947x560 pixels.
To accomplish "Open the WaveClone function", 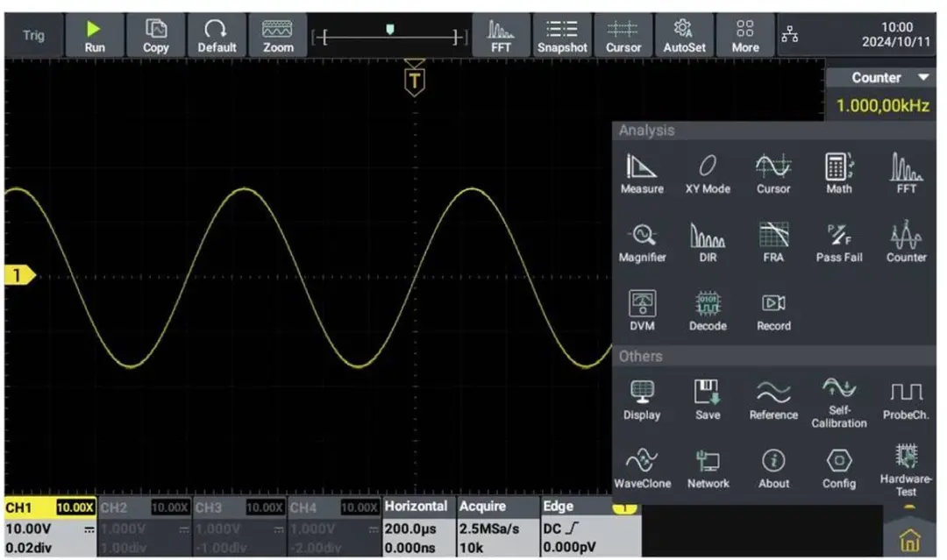I will pyautogui.click(x=642, y=469).
